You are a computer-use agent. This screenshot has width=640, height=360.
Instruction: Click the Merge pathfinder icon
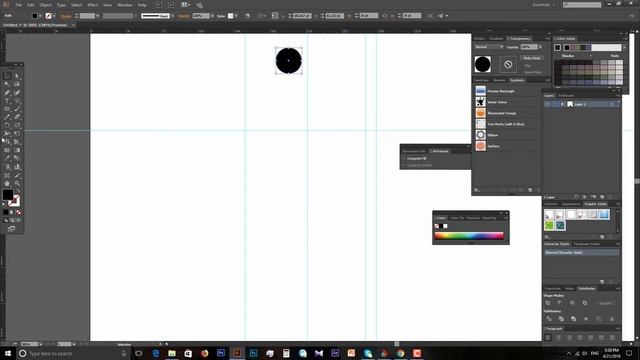coord(573,318)
